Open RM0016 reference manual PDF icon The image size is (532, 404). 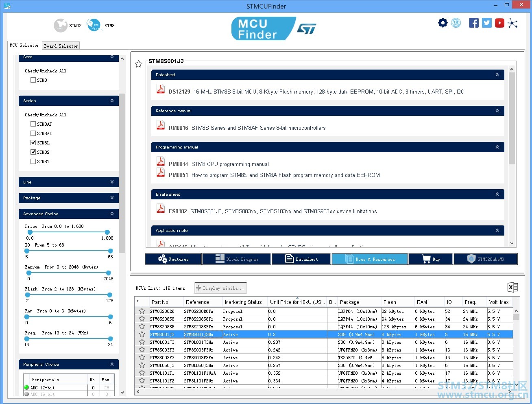click(x=161, y=125)
